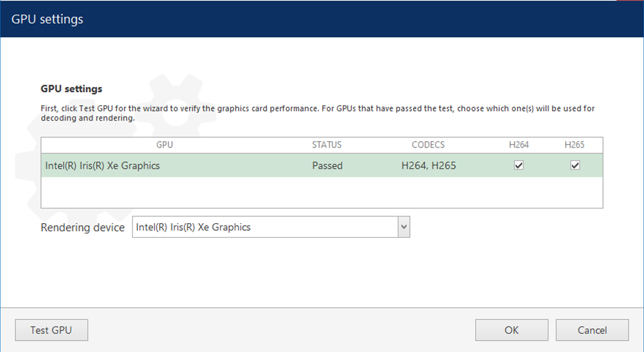The height and width of the screenshot is (352, 644).
Task: Click the Passed status cell
Action: click(x=327, y=165)
